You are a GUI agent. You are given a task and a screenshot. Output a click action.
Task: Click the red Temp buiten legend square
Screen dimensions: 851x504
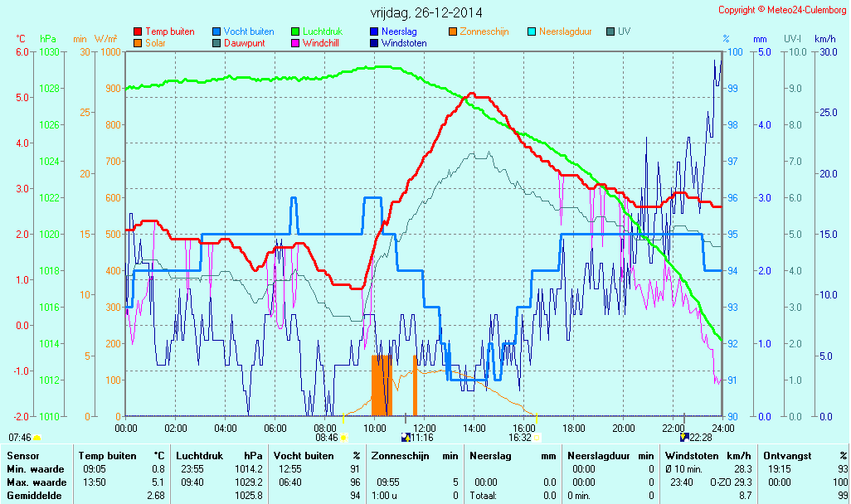[x=138, y=32]
